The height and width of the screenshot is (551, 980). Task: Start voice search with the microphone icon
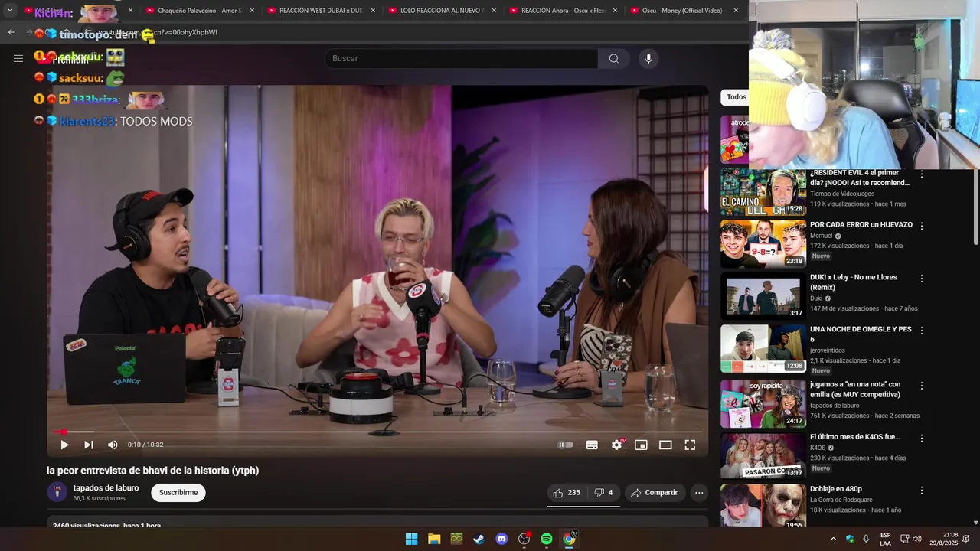648,58
